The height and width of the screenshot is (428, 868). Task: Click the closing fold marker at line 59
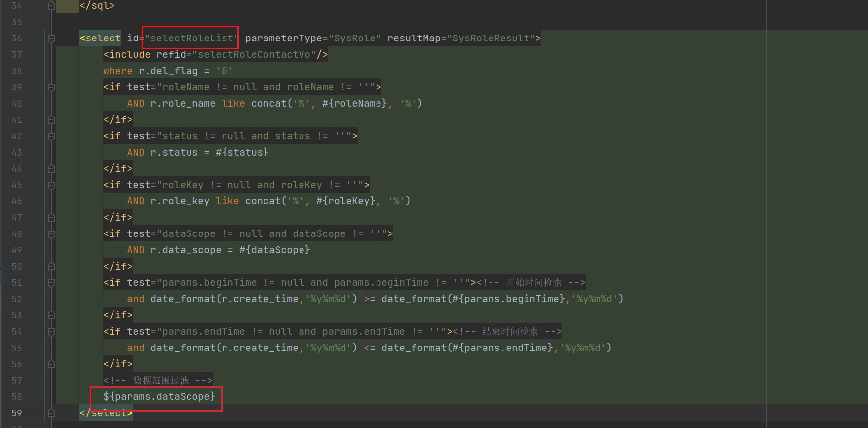tap(51, 413)
